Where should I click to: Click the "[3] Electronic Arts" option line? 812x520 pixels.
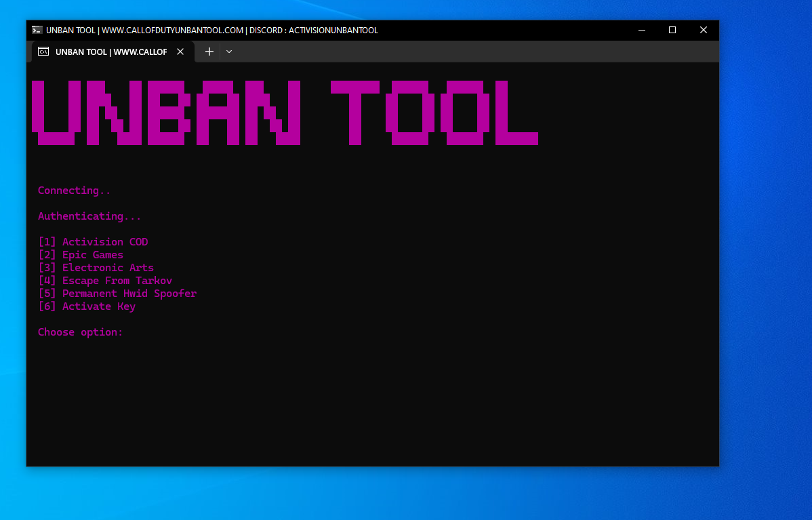96,268
